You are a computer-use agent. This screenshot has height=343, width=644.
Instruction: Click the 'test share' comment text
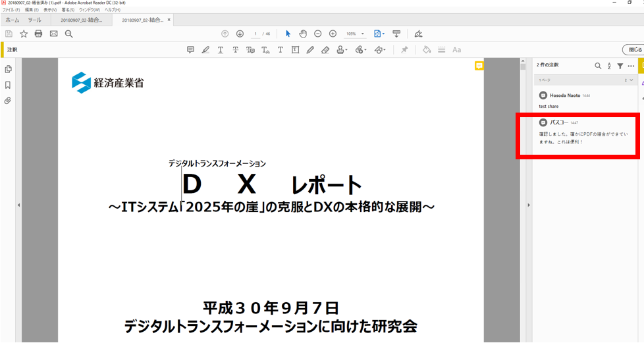pyautogui.click(x=549, y=107)
